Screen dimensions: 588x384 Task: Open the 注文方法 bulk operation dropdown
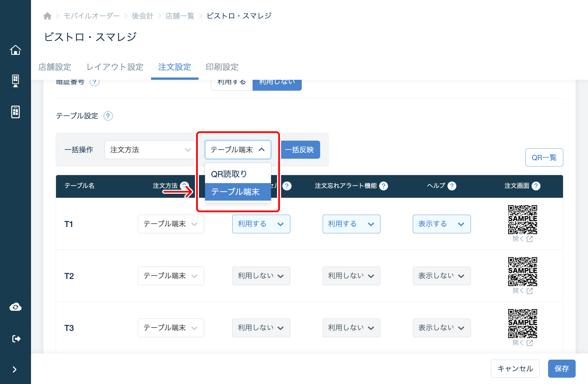pos(150,150)
